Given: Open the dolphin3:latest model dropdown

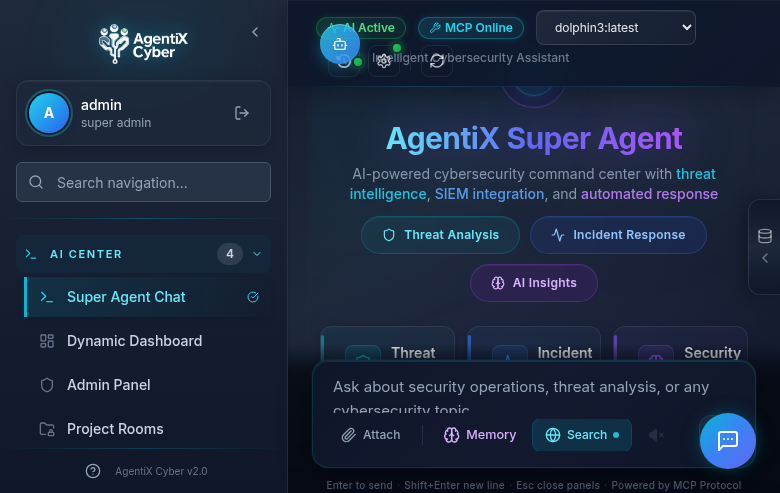Looking at the screenshot, I should point(615,28).
